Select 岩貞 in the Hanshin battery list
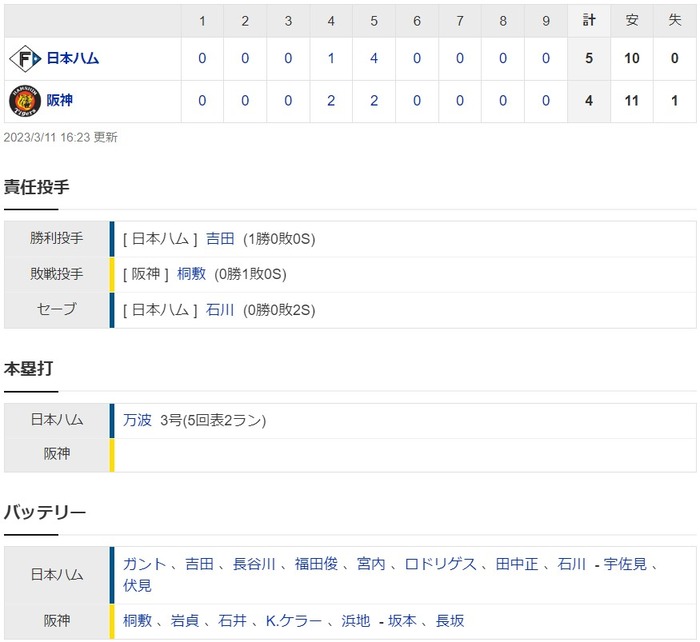The width and height of the screenshot is (700, 642). point(185,621)
